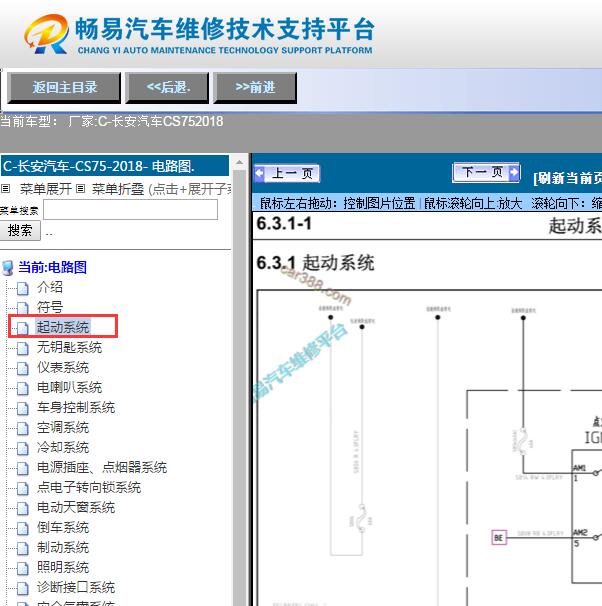Click the document icon beside 电喇叭系统

(23, 389)
